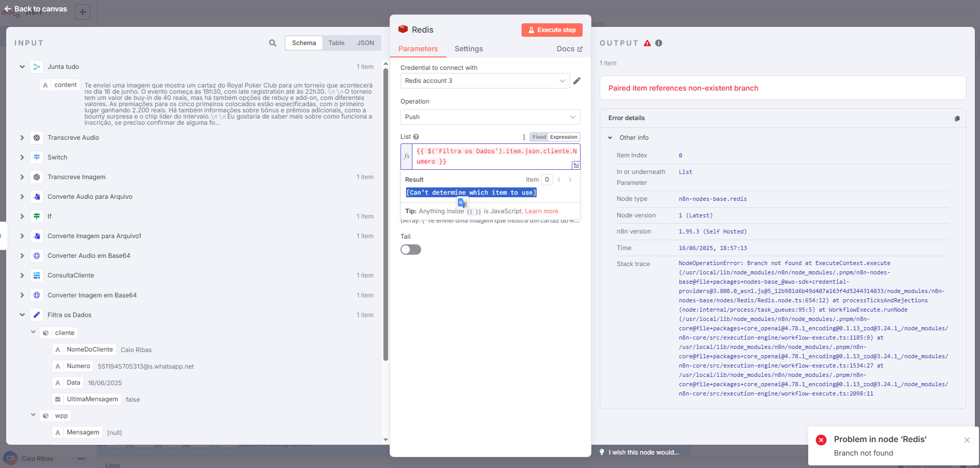Go to next result item

(570, 180)
